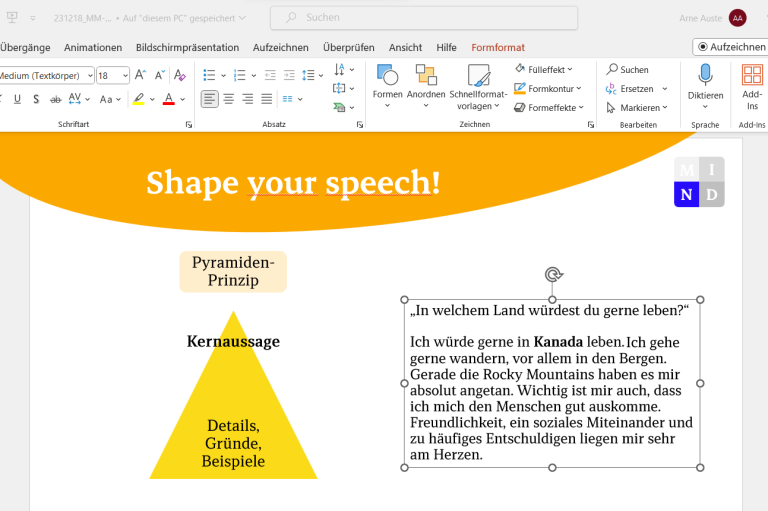Open the line spacing options
Viewport: 768px width, 511px height.
click(312, 75)
